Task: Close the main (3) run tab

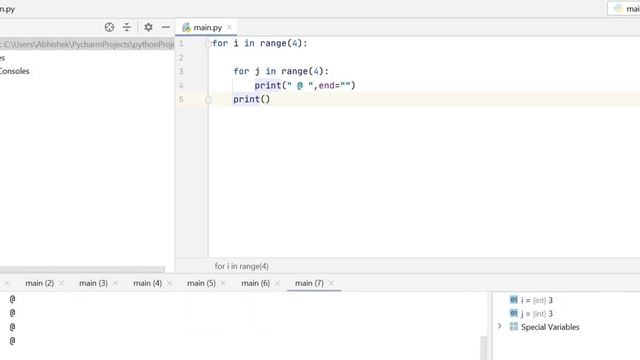Action: tap(115, 283)
